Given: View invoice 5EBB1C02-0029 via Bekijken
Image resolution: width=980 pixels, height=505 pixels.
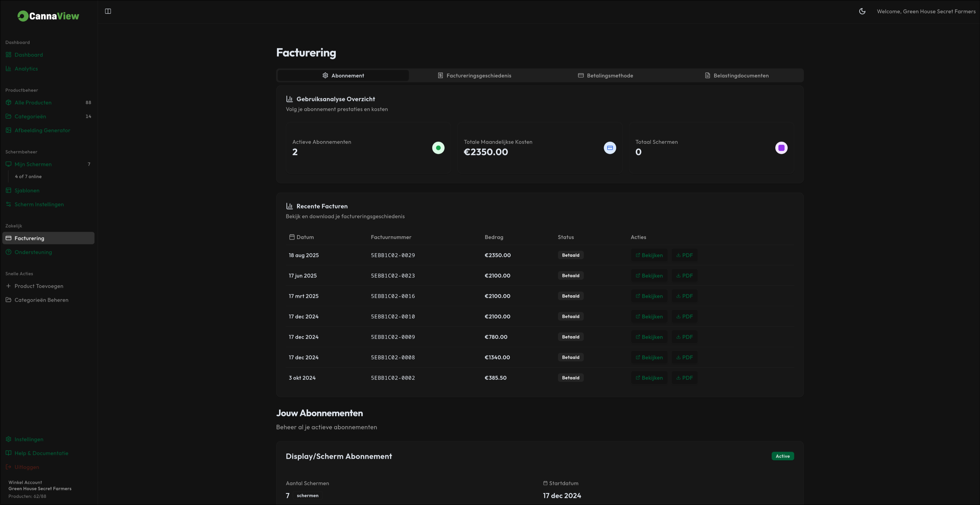Looking at the screenshot, I should (649, 255).
